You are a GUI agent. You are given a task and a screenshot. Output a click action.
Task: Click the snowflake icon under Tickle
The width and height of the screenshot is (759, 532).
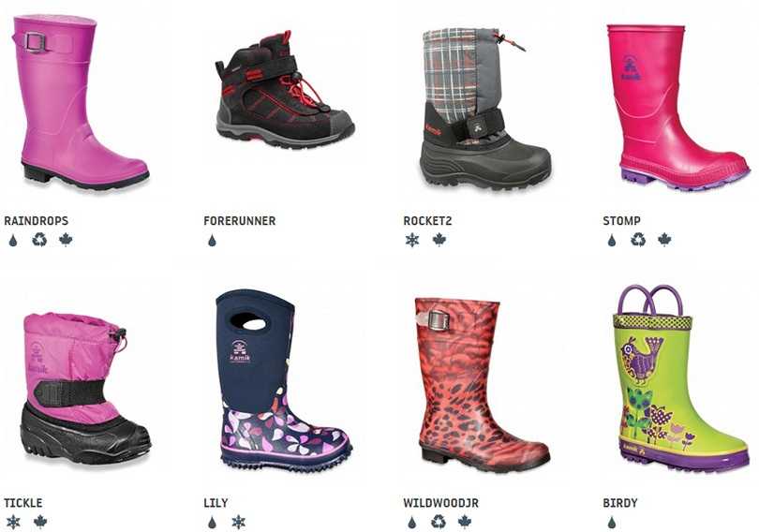tap(13, 522)
